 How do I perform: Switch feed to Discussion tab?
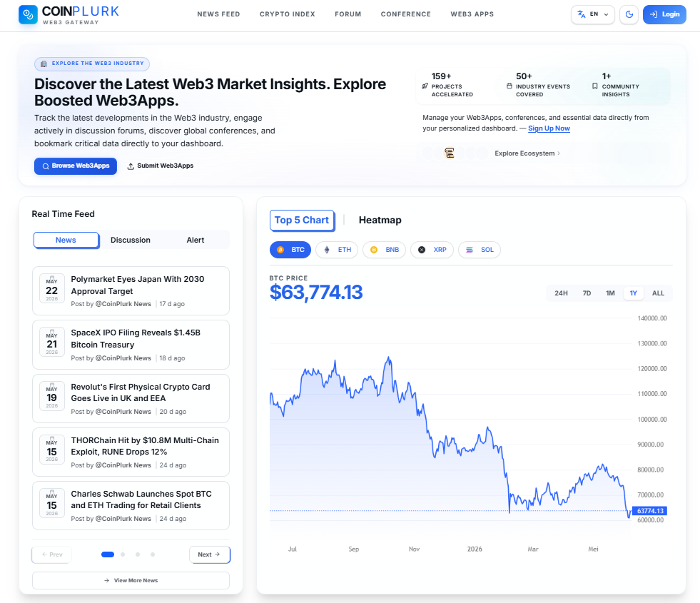click(x=131, y=240)
